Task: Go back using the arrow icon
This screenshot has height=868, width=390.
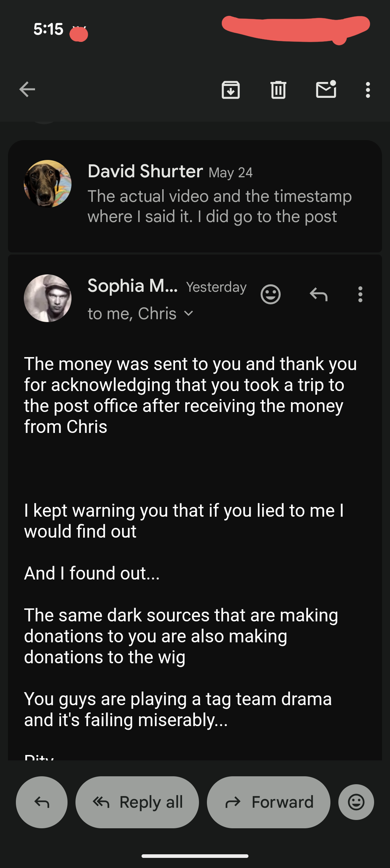Action: click(x=27, y=90)
